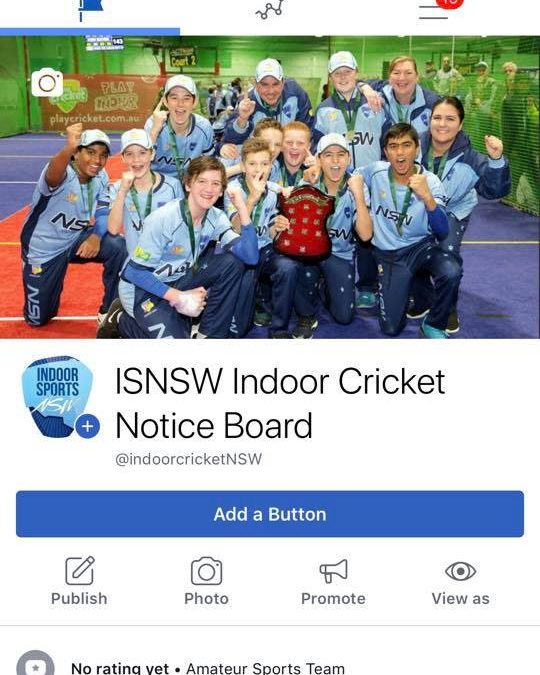Open the Indoor Sports NSW profile picture
Viewport: 540px width, 675px height.
[57, 396]
